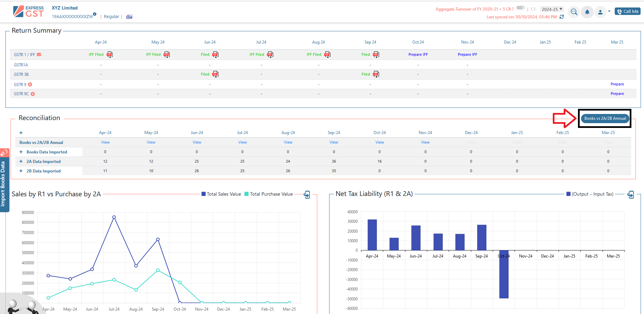
Task: Open the F.Y. 2024-25 dropdown
Action: (552, 9)
